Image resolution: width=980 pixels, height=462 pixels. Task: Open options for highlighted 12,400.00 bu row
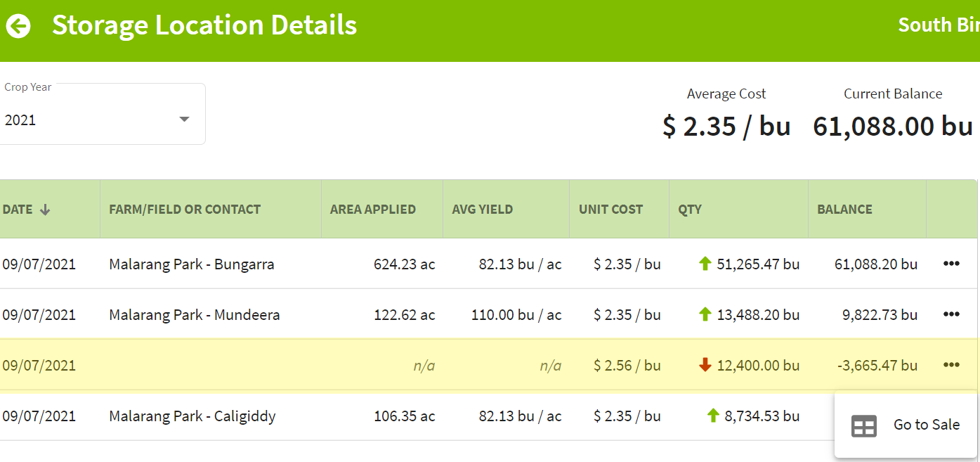951,365
